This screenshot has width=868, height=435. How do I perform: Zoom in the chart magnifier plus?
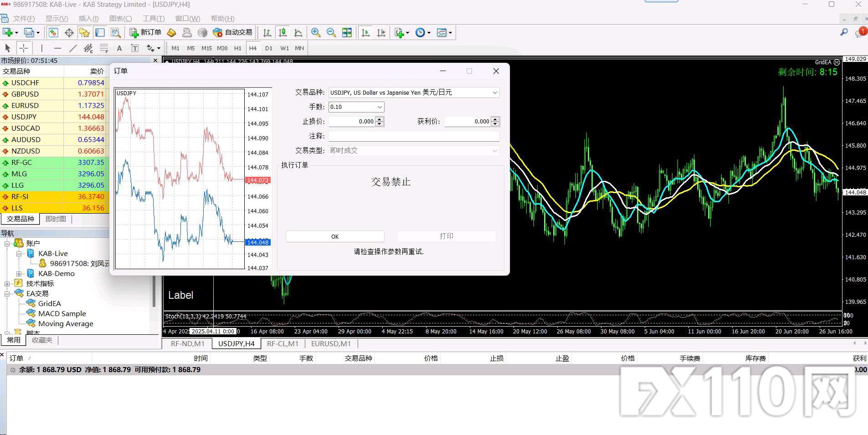tap(315, 32)
